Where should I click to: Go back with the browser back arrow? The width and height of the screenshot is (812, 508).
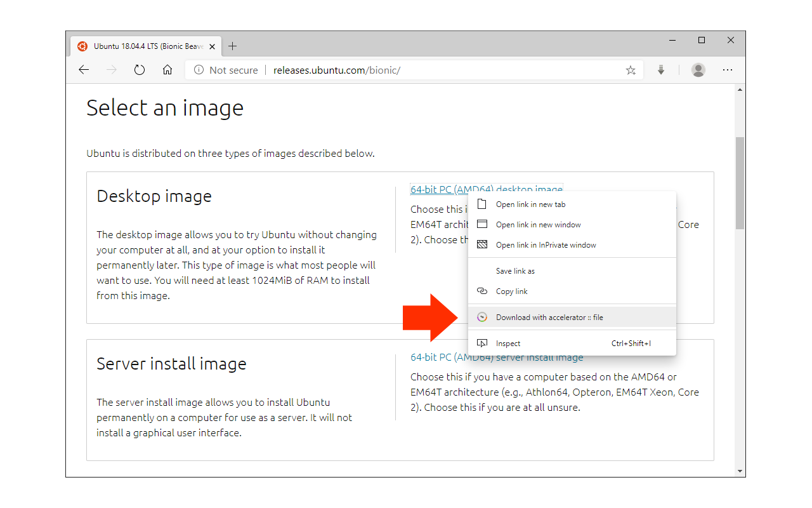click(84, 70)
